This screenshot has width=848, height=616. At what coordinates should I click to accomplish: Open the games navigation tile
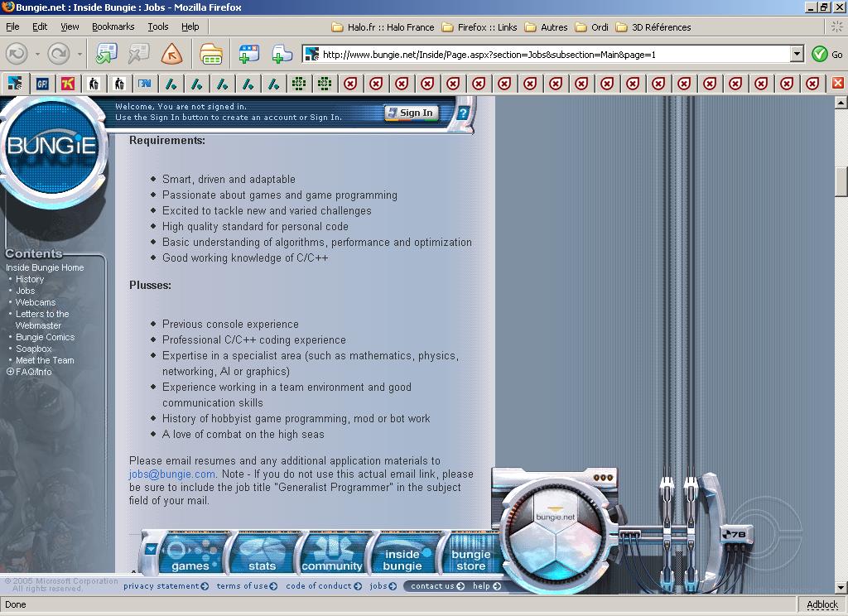(x=190, y=553)
